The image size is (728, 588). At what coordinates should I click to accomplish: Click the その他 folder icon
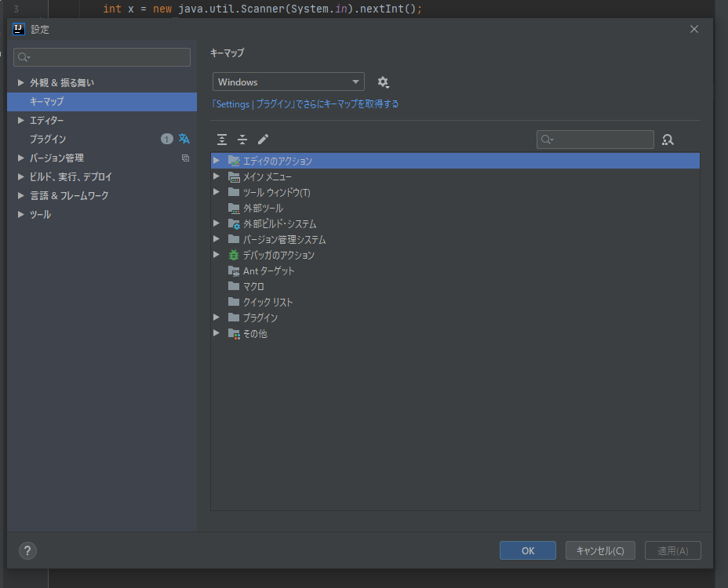pyautogui.click(x=234, y=333)
